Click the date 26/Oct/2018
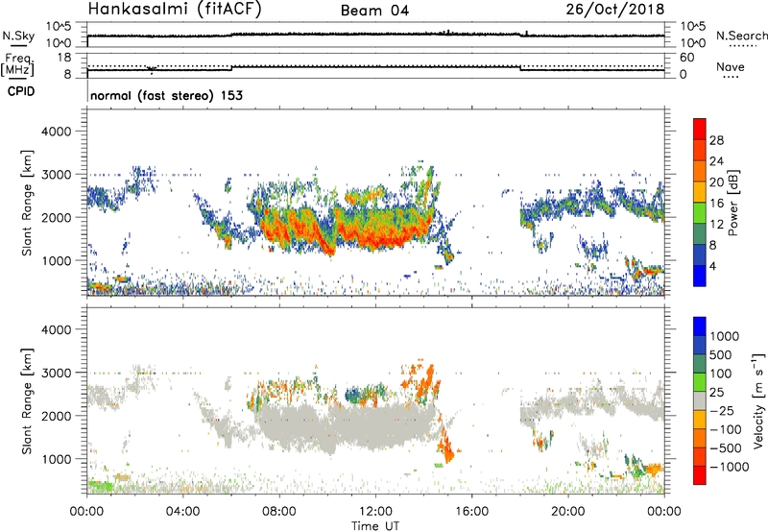 pyautogui.click(x=615, y=10)
